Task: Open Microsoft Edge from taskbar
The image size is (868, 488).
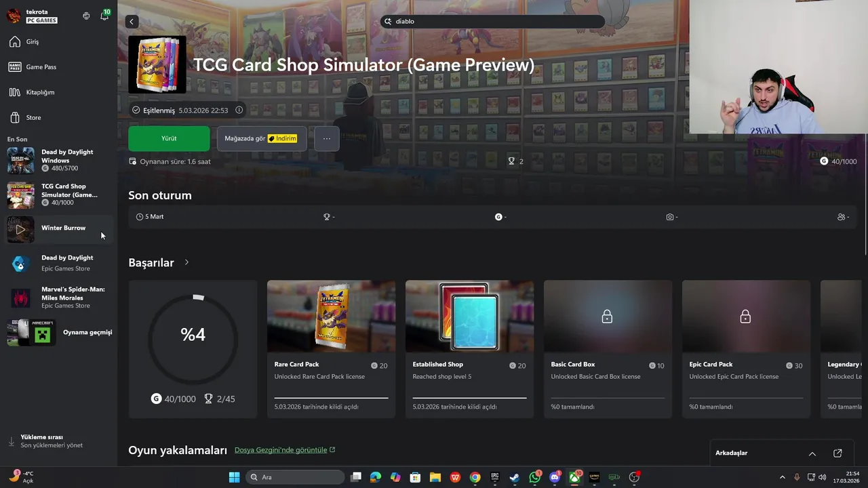Action: pos(376,477)
